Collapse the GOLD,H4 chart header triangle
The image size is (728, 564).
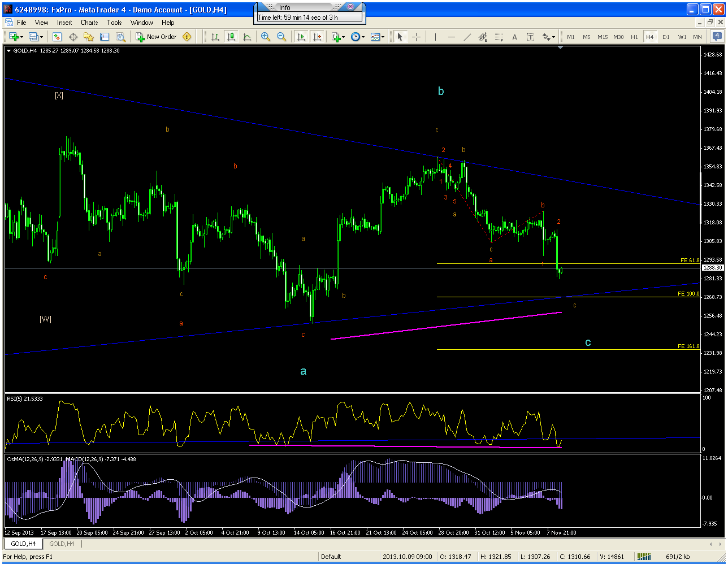point(8,50)
